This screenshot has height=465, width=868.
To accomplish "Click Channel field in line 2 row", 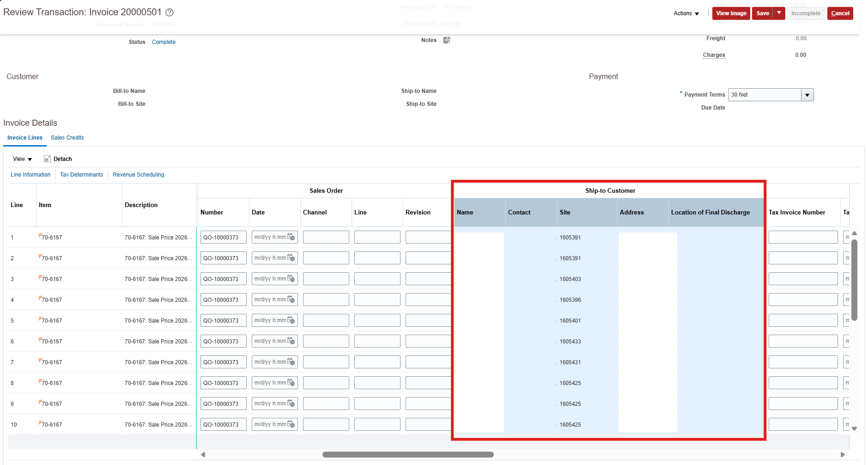I will pos(326,258).
